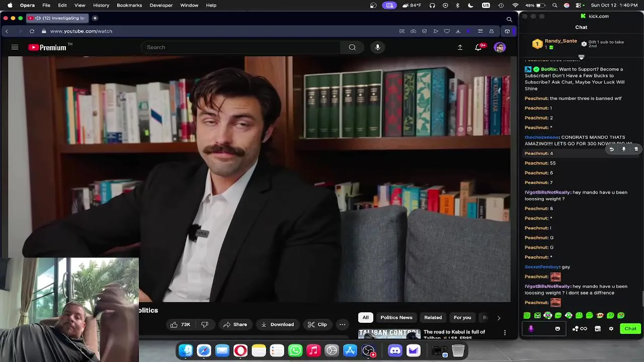Select the Politics News chip
This screenshot has height=362, width=644.
pyautogui.click(x=396, y=318)
